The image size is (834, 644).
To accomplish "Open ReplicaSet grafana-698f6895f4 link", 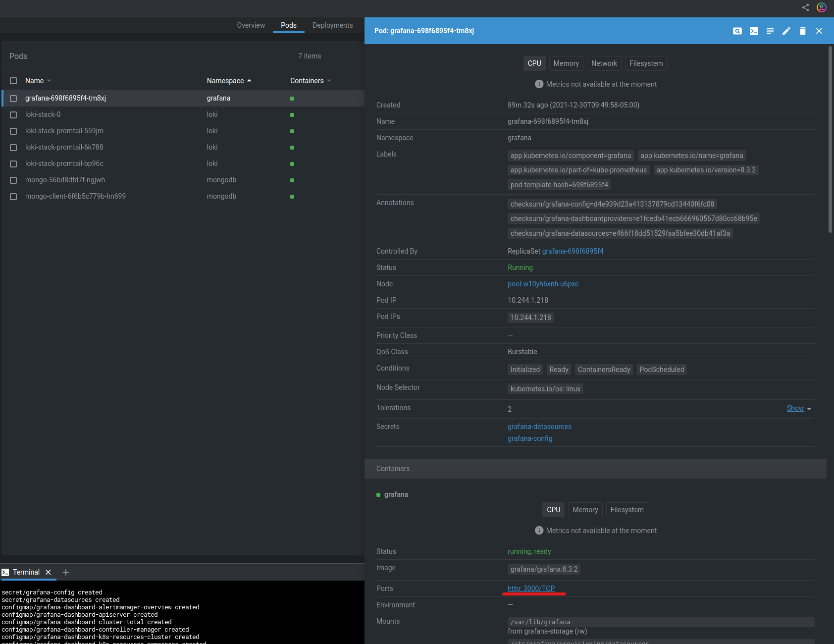I will 573,251.
